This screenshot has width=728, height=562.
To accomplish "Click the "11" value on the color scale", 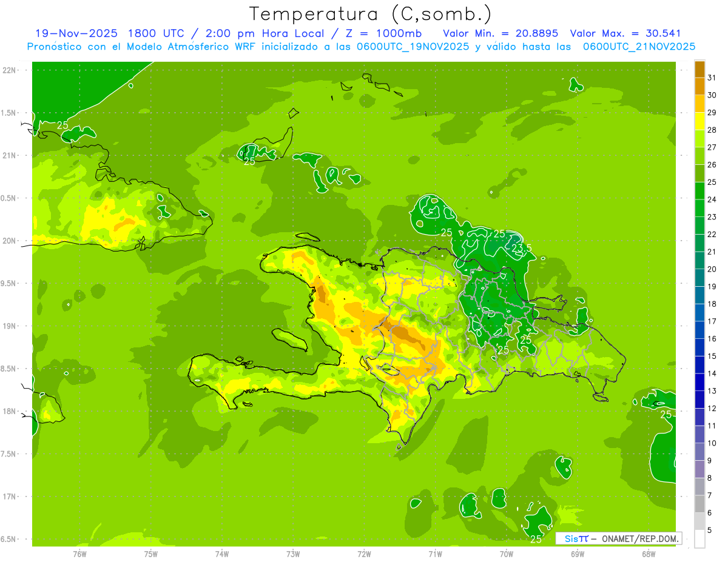I will [712, 426].
